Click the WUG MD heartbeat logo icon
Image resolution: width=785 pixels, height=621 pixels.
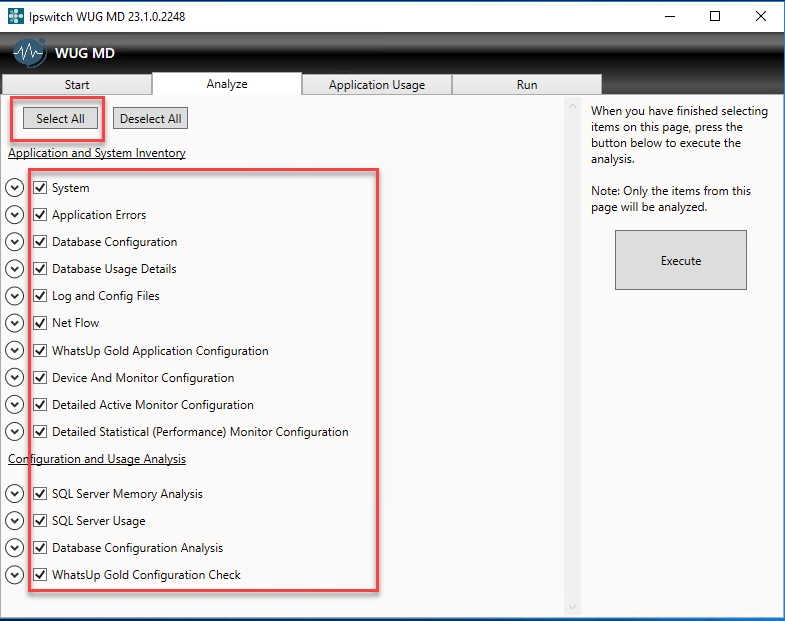coord(30,52)
